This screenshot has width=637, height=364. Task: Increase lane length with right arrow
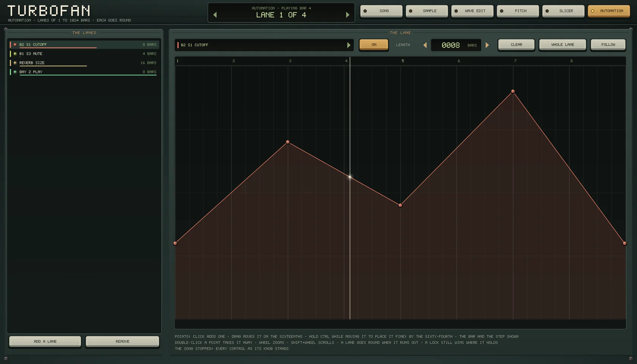tap(487, 45)
